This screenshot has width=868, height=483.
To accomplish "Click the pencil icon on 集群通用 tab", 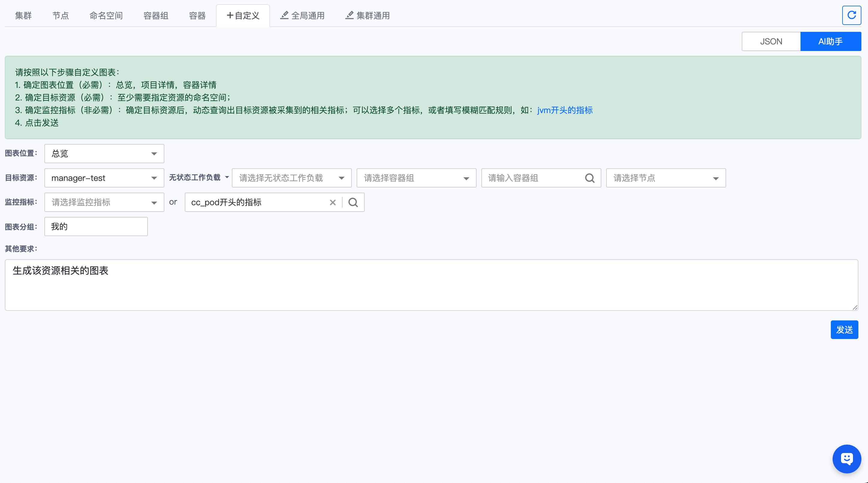I will pyautogui.click(x=349, y=15).
